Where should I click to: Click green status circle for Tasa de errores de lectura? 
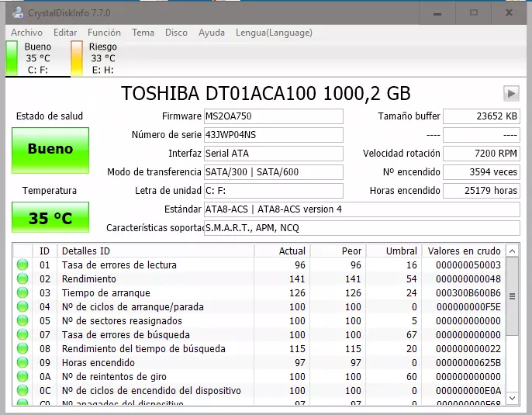tap(22, 265)
